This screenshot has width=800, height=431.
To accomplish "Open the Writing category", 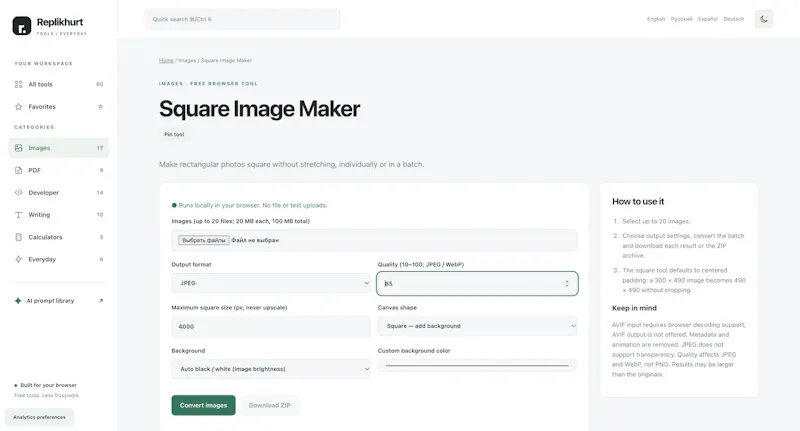I will click(59, 215).
